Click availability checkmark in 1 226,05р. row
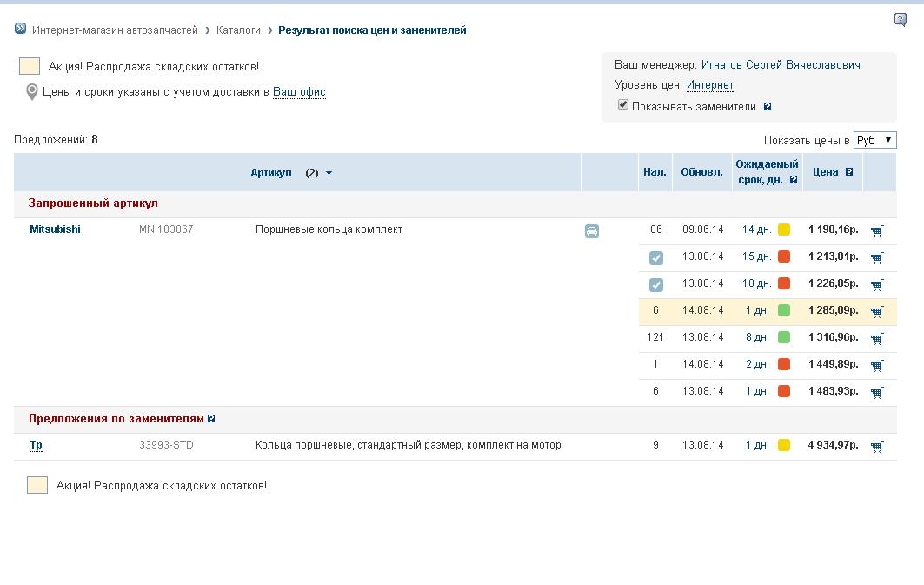Screen dimensions: 924x585 [656, 284]
